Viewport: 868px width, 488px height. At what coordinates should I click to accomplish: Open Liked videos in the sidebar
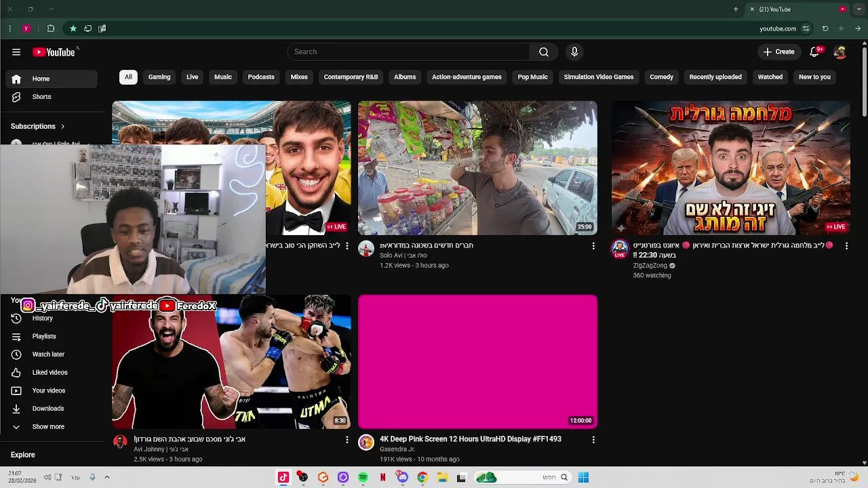click(x=52, y=372)
